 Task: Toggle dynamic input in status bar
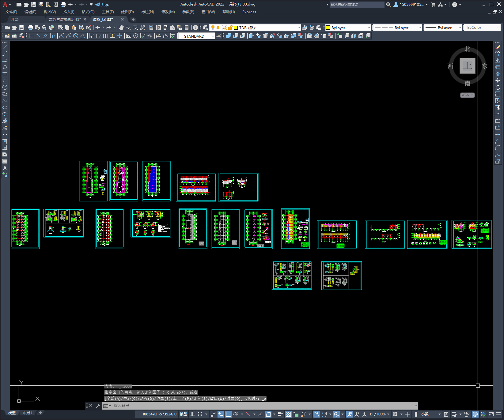pos(221,414)
